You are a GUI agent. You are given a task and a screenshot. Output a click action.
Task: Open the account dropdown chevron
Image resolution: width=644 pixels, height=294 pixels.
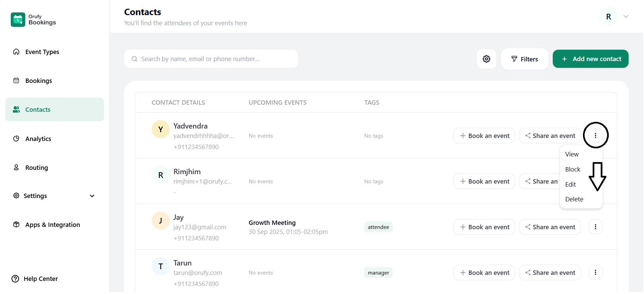coord(626,17)
